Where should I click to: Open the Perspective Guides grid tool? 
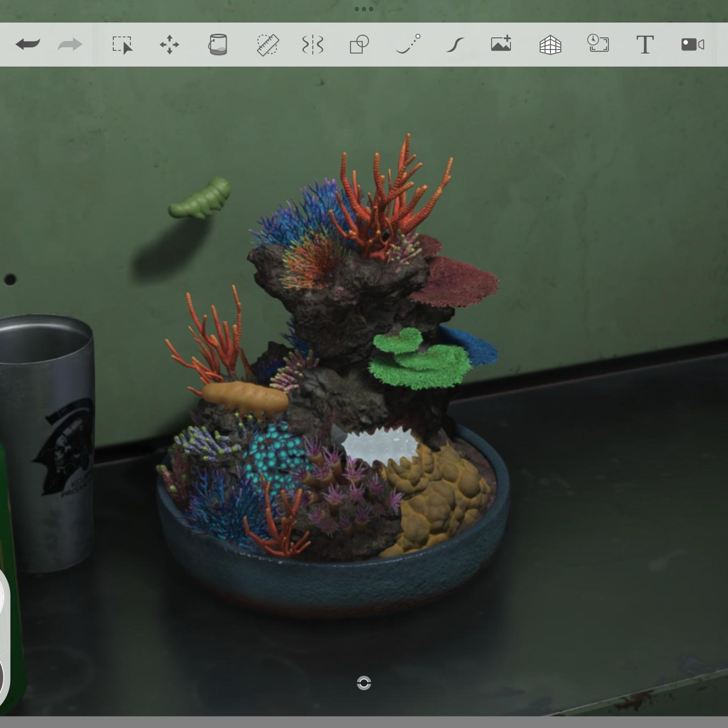coord(550,46)
